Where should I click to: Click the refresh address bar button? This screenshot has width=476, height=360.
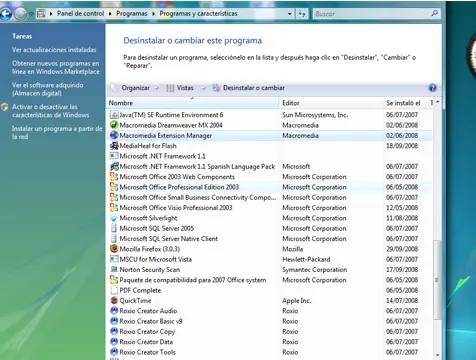click(x=302, y=14)
